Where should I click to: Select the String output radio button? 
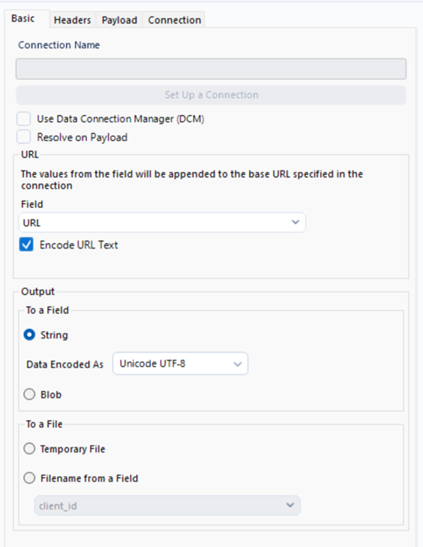point(29,335)
